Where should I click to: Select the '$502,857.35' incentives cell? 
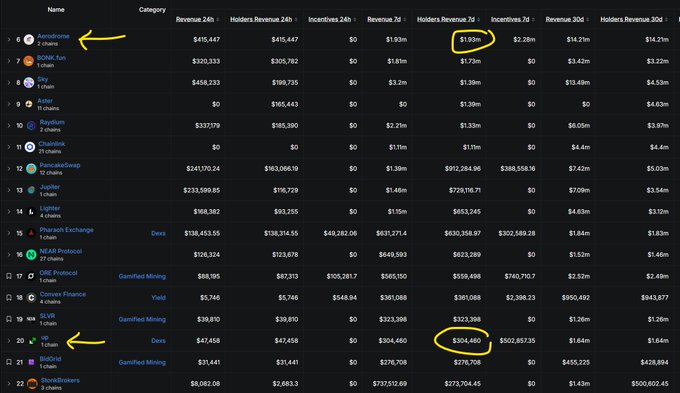517,341
